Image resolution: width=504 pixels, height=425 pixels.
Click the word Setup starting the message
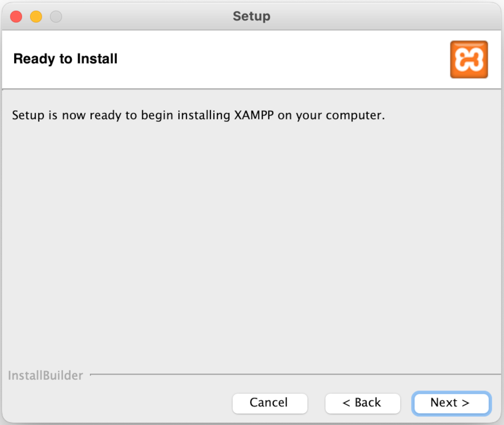tap(28, 115)
